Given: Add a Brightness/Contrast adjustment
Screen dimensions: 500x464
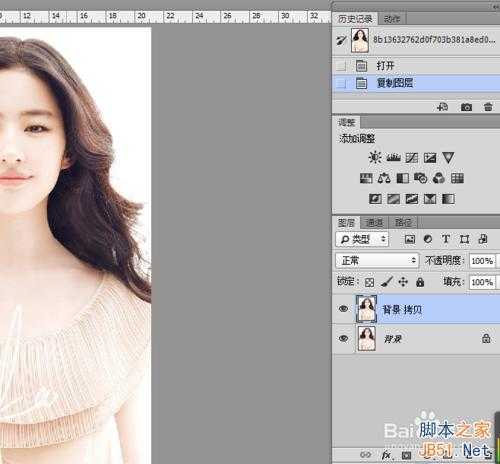Looking at the screenshot, I should [375, 157].
